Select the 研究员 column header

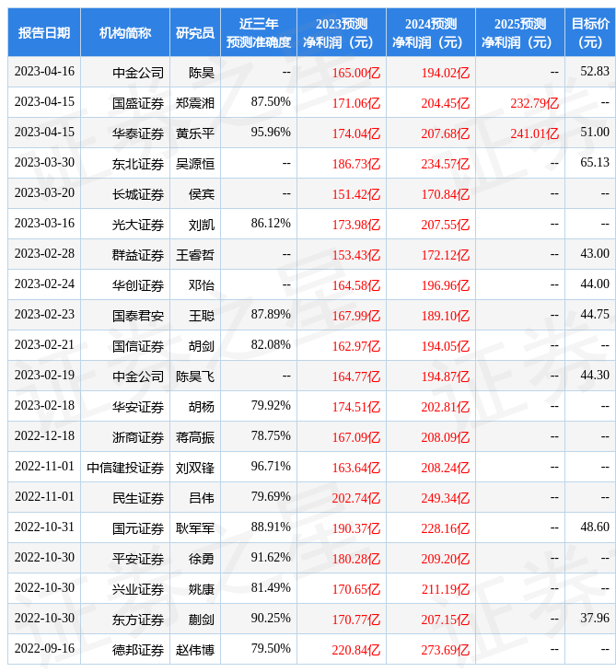pos(194,32)
